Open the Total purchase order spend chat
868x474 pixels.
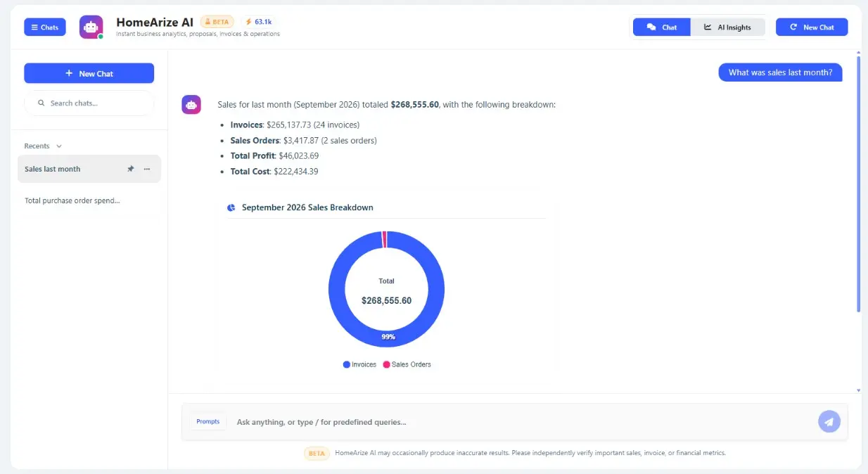pos(72,200)
